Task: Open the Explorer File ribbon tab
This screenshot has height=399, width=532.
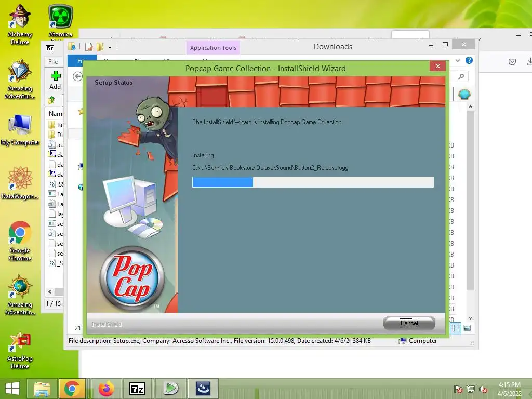Action: pos(82,61)
